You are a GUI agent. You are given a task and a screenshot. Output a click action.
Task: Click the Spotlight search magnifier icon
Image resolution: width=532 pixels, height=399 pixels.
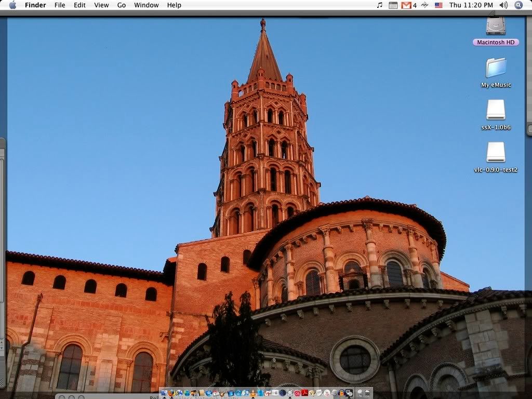[518, 5]
